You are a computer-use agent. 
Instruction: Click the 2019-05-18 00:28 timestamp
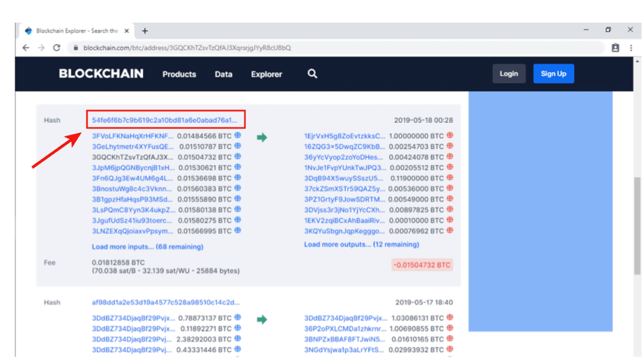(x=424, y=120)
